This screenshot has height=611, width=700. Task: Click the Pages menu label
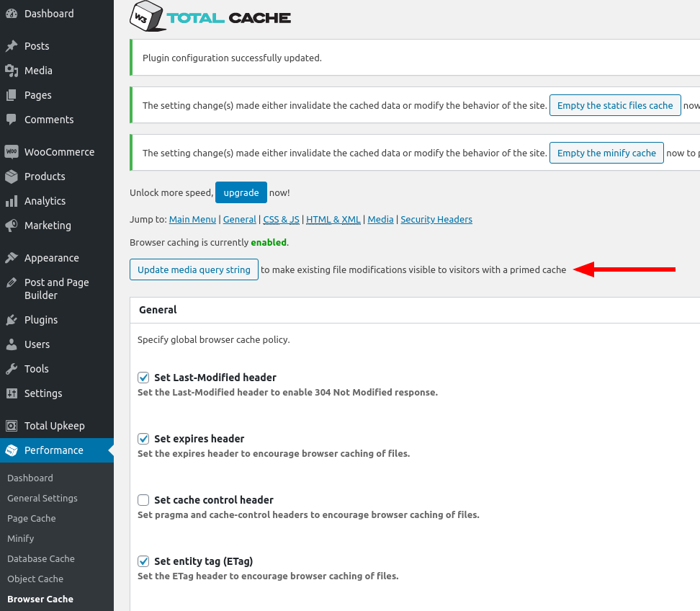tap(38, 95)
